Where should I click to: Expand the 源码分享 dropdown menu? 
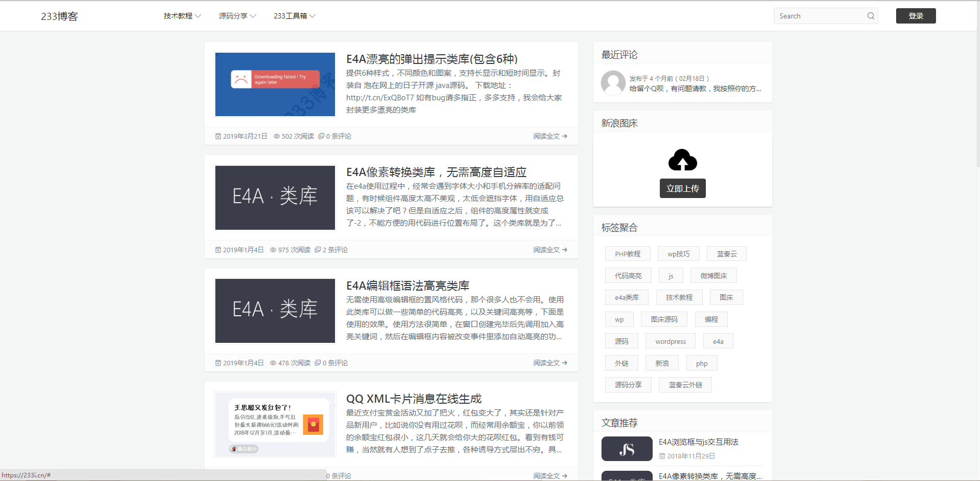coord(237,16)
